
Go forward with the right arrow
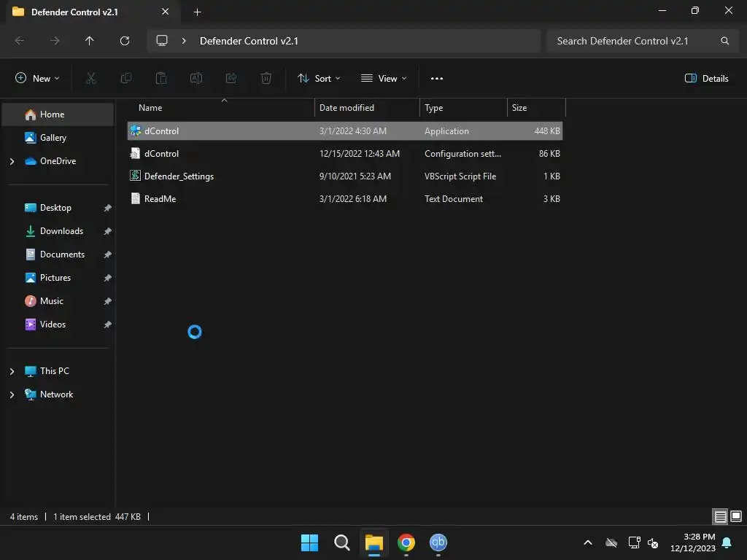tap(55, 41)
